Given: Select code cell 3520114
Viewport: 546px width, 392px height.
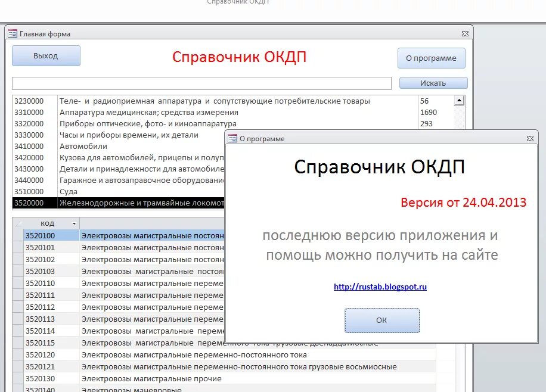Looking at the screenshot, I should [51, 331].
